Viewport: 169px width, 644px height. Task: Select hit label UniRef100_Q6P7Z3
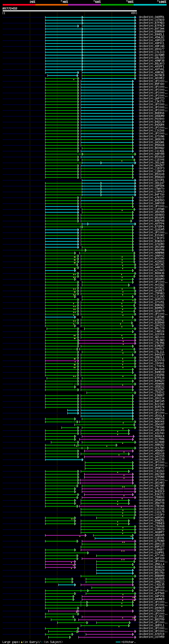point(152,98)
